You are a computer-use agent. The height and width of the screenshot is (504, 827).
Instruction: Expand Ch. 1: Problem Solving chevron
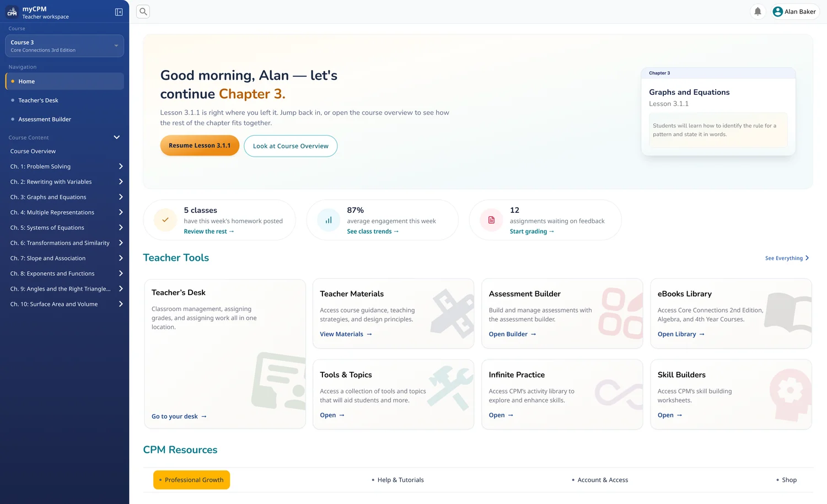[x=121, y=167]
